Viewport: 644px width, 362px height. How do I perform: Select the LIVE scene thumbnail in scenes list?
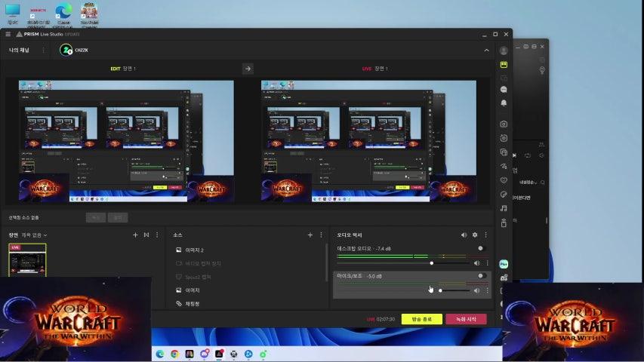point(27,259)
